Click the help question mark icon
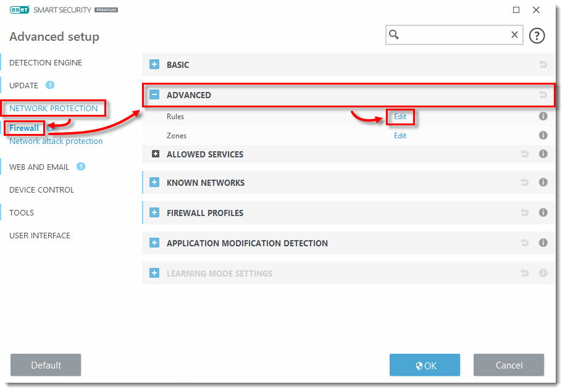The image size is (565, 392). [537, 35]
